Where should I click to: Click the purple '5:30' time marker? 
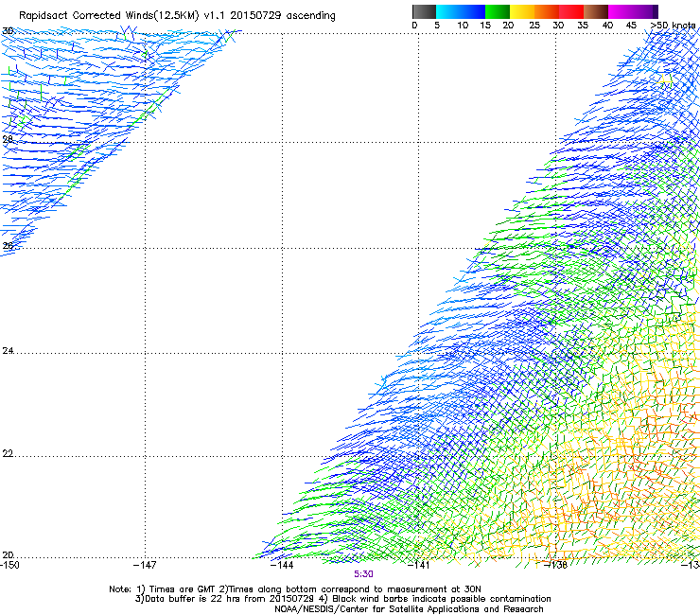click(363, 574)
